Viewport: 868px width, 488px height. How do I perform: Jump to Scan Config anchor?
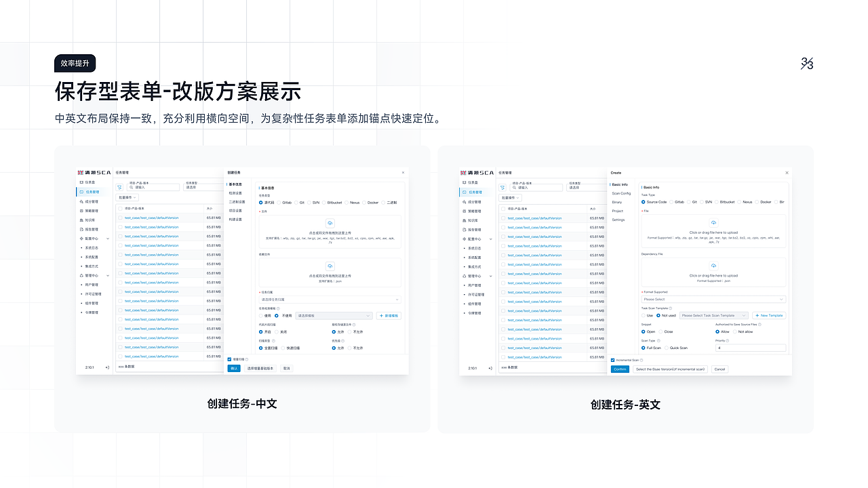[x=621, y=193]
